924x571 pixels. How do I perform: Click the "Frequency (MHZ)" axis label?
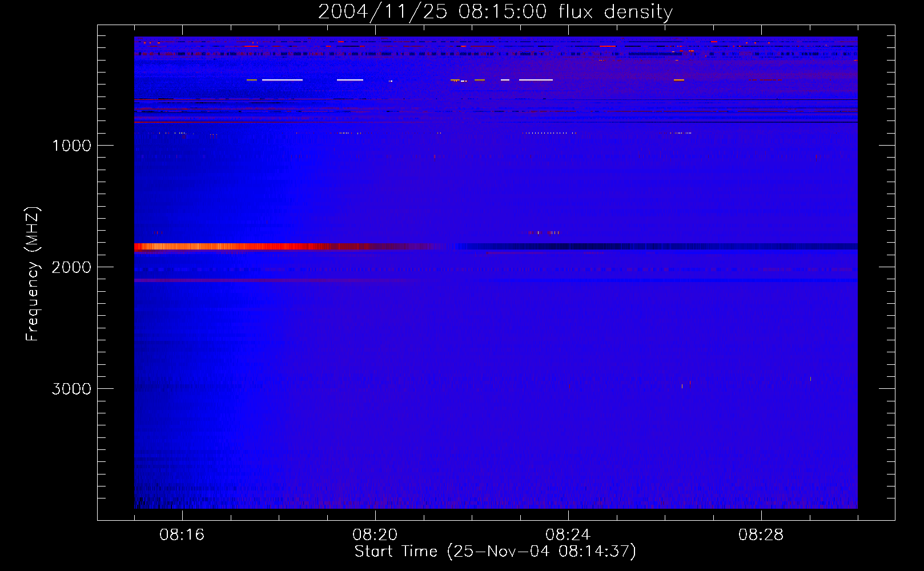(x=33, y=274)
